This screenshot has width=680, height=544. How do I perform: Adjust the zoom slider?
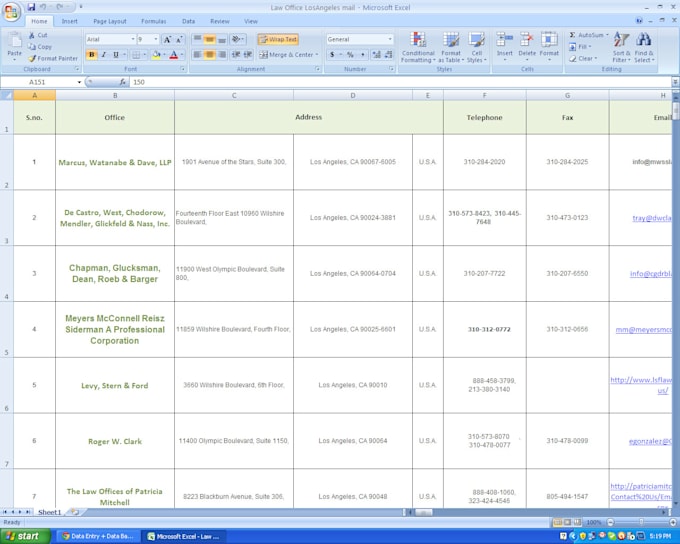[641, 522]
